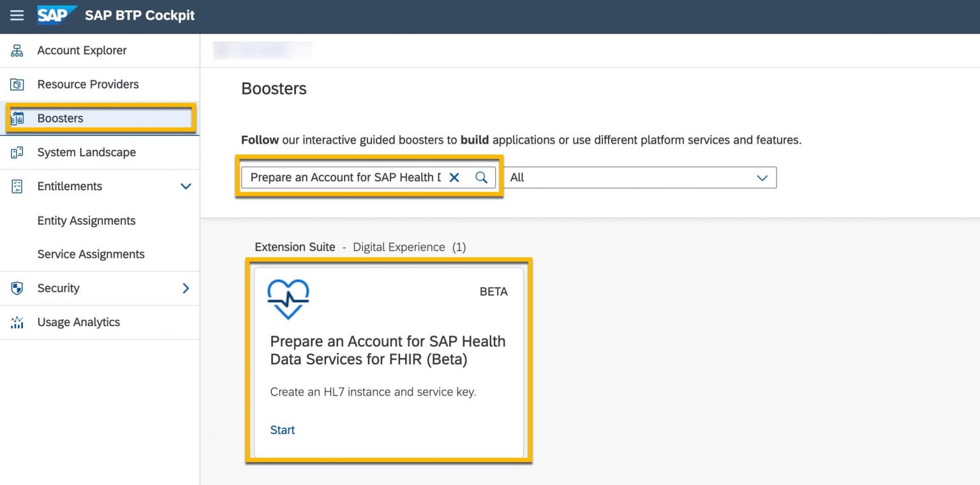
Task: Click the search magnifier icon
Action: pyautogui.click(x=482, y=177)
